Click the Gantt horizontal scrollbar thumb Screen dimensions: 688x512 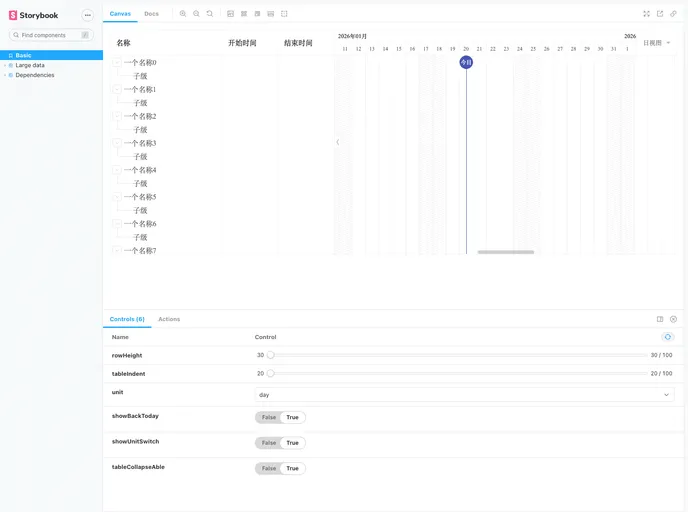click(x=505, y=252)
